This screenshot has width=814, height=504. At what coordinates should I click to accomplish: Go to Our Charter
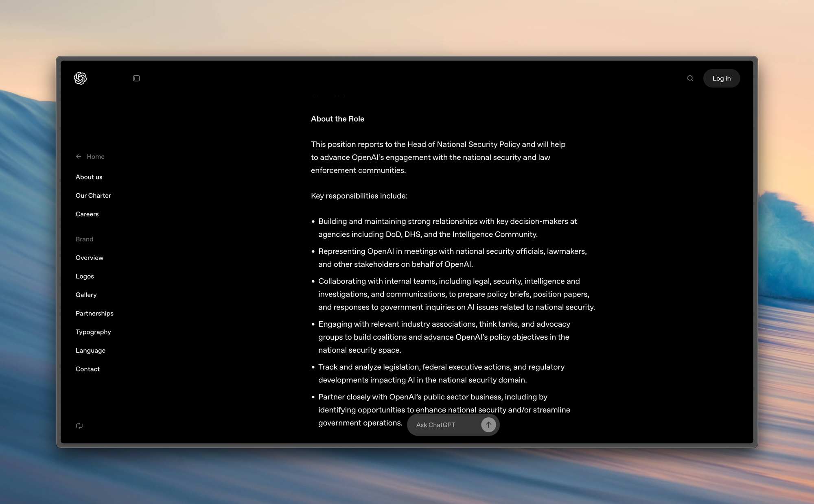pos(93,196)
